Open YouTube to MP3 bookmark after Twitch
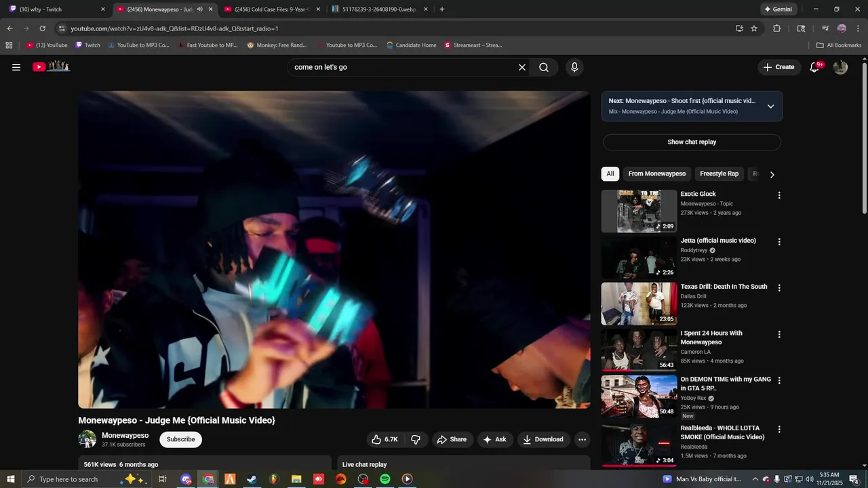The height and width of the screenshot is (488, 868). click(x=138, y=45)
